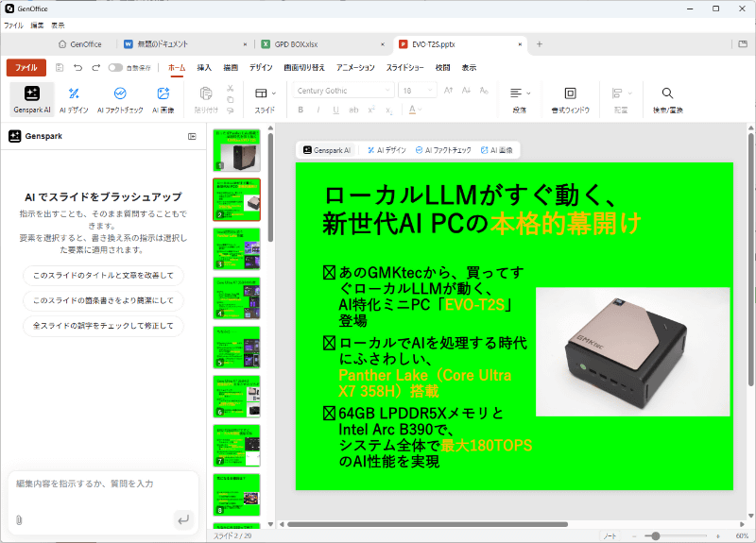
Task: Toggle underline formatting
Action: (335, 110)
